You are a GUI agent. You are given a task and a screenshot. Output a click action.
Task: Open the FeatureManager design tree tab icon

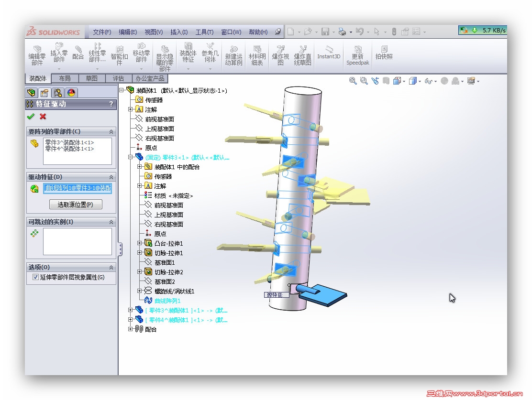point(31,93)
